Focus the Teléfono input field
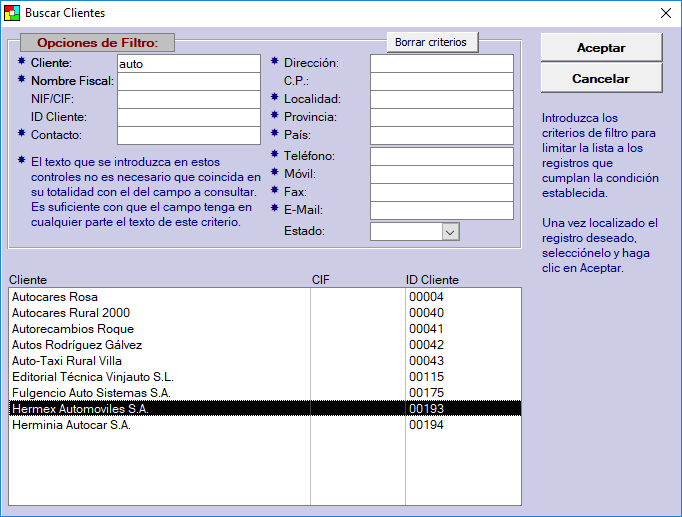The width and height of the screenshot is (682, 517). click(x=441, y=156)
